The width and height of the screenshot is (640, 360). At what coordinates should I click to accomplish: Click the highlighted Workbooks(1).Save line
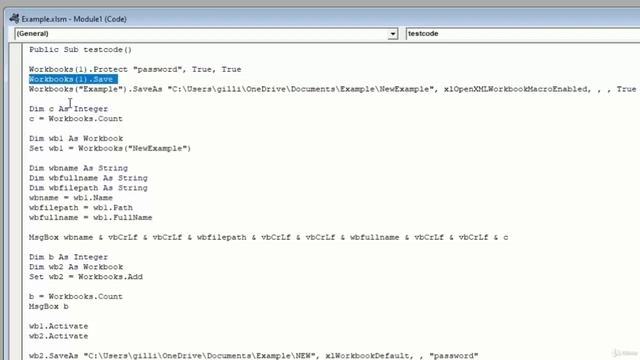(x=73, y=79)
